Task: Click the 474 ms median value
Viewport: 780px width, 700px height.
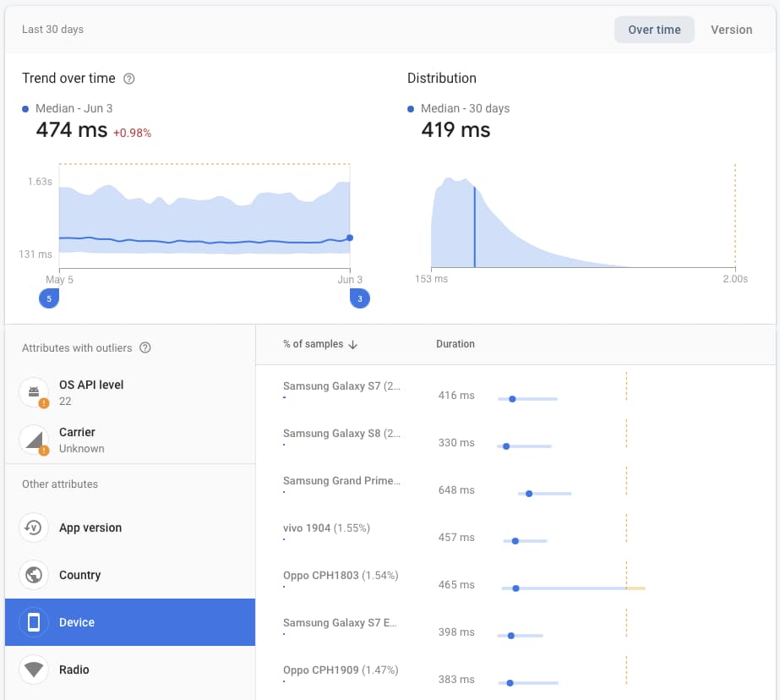Action: (72, 130)
